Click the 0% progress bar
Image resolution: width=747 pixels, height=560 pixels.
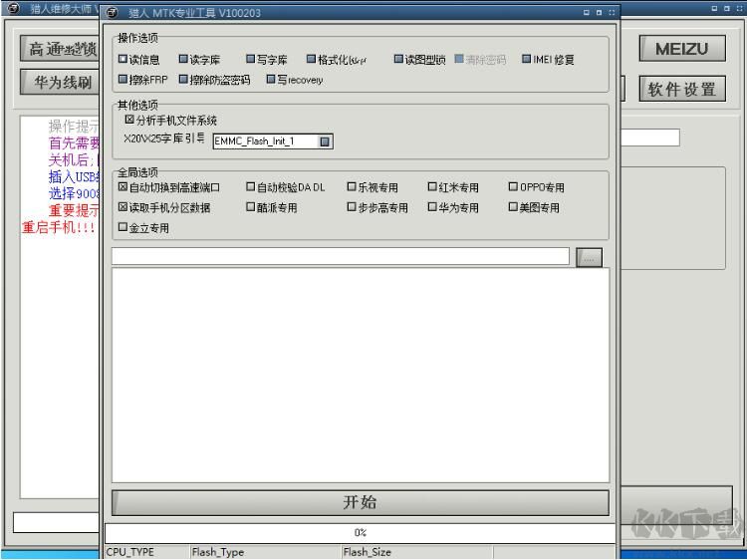tap(361, 533)
